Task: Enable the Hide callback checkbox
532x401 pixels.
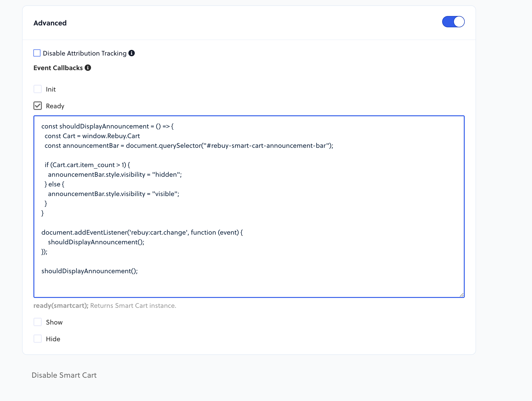Action: tap(38, 339)
